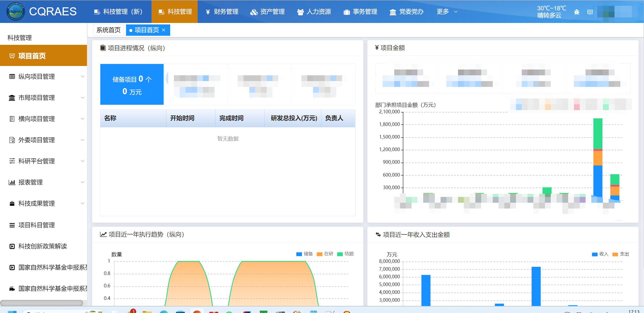
Task: Click the exchange icon beside 项目近一年收入支出金额
Action: tap(378, 234)
